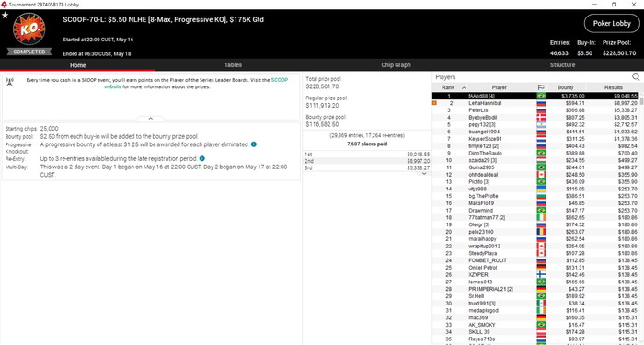Select the 1st place prize row

click(367, 155)
